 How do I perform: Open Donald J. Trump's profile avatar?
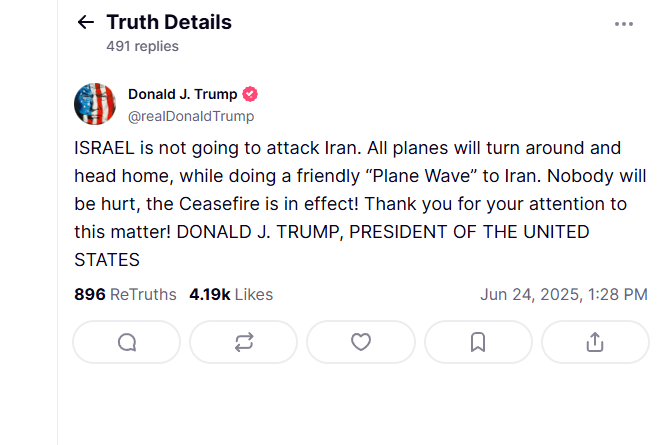pyautogui.click(x=95, y=104)
